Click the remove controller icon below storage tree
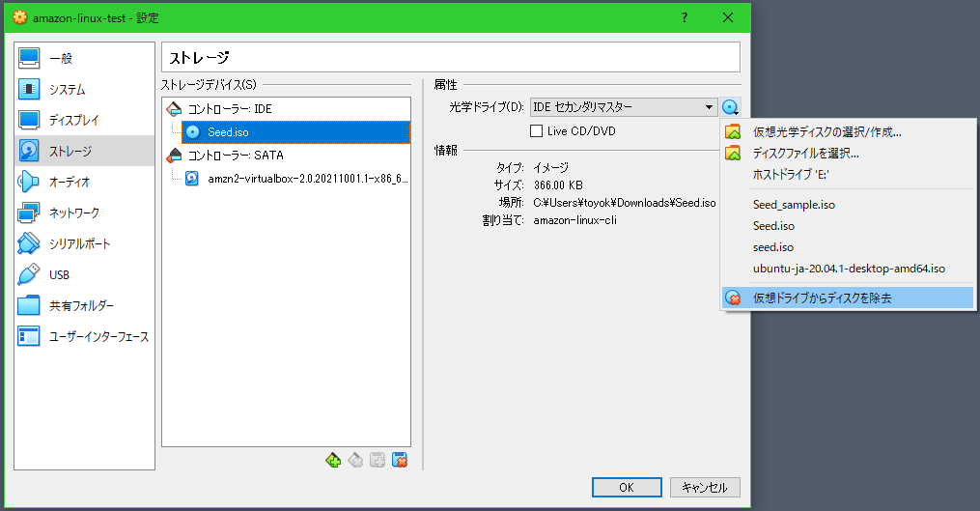 (355, 461)
